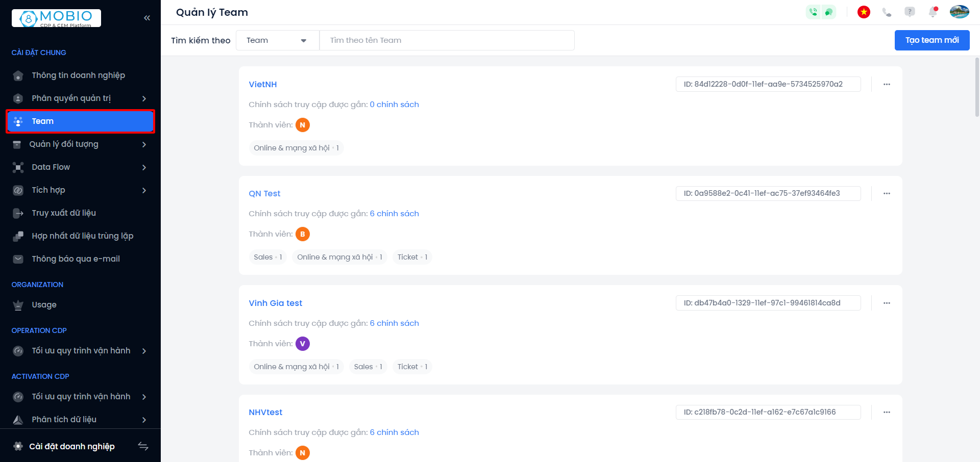Click the Vietnam flag language icon
The width and height of the screenshot is (980, 462).
[864, 12]
